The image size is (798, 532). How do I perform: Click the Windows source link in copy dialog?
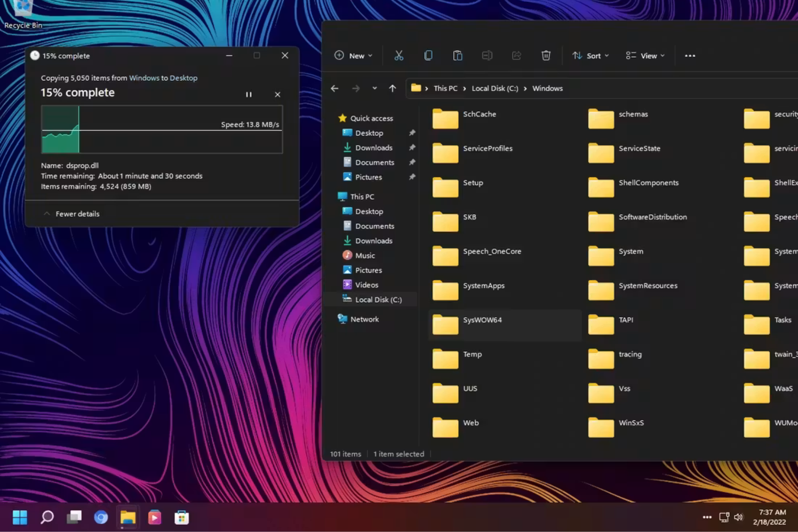144,78
